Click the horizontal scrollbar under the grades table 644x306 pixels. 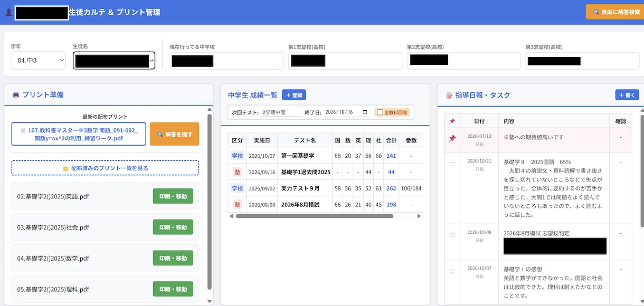coord(316,216)
